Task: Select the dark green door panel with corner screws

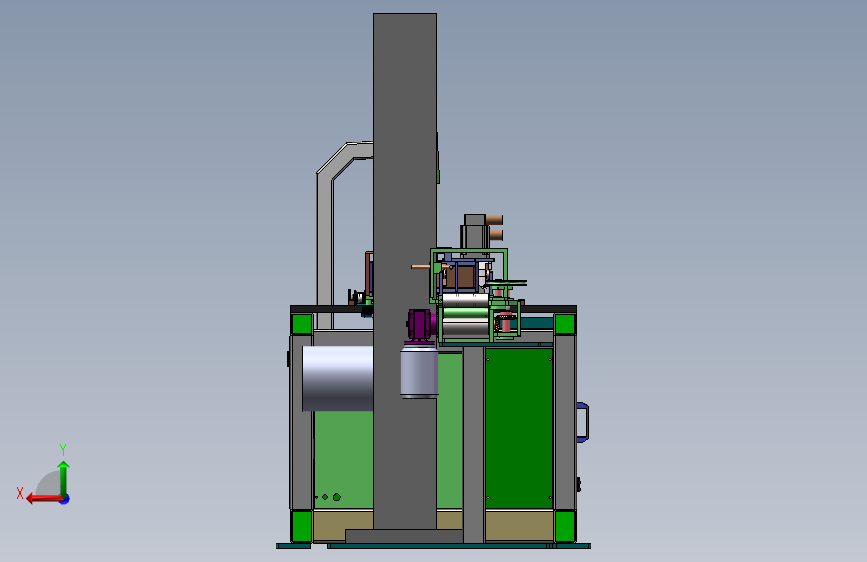Action: (x=519, y=428)
